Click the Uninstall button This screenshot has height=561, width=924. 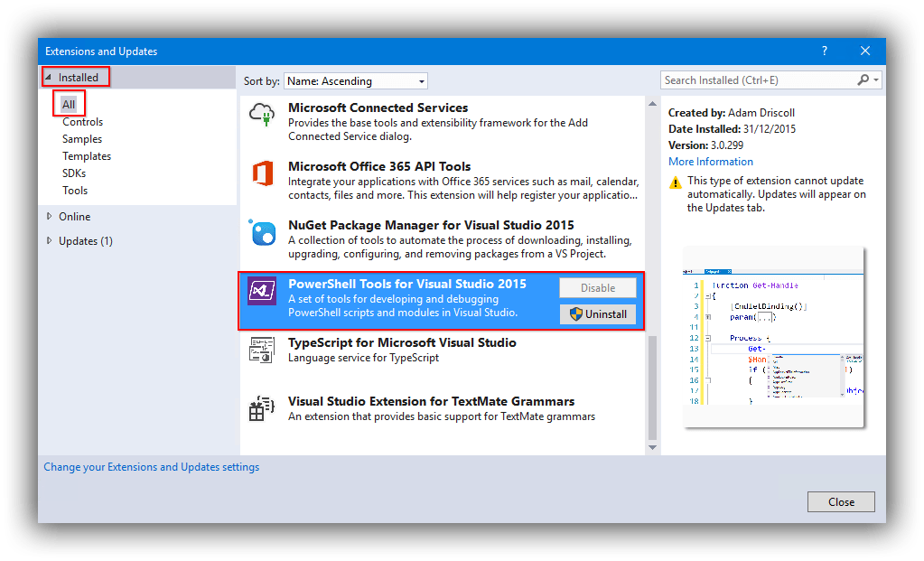point(598,314)
